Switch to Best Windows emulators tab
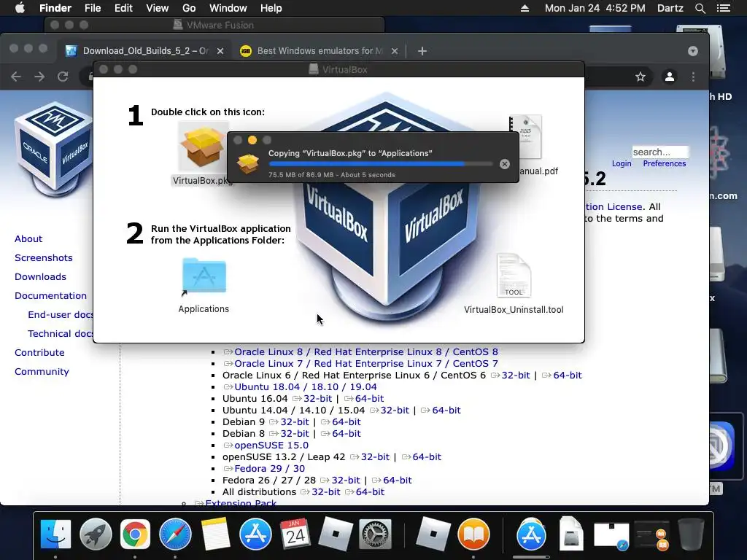The height and width of the screenshot is (560, 747). [x=320, y=51]
